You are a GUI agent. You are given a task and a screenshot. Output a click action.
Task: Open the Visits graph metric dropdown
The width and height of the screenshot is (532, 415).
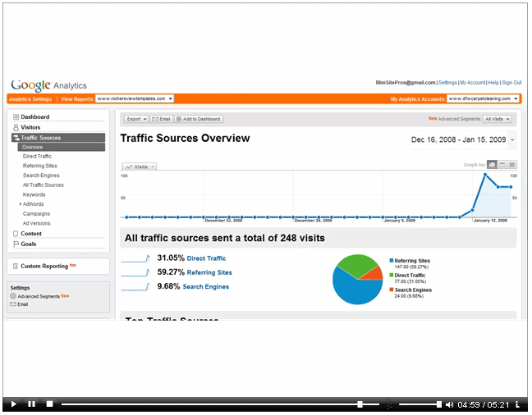[x=139, y=166]
